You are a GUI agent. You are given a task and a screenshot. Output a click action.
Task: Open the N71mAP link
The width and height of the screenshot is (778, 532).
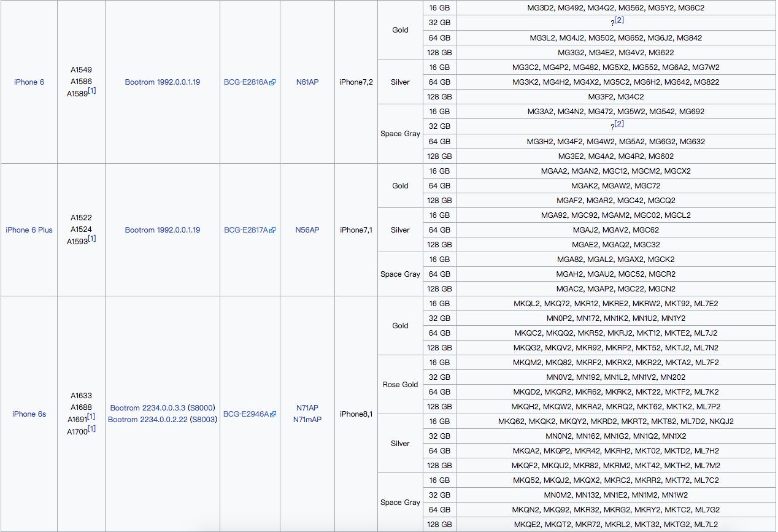[307, 420]
